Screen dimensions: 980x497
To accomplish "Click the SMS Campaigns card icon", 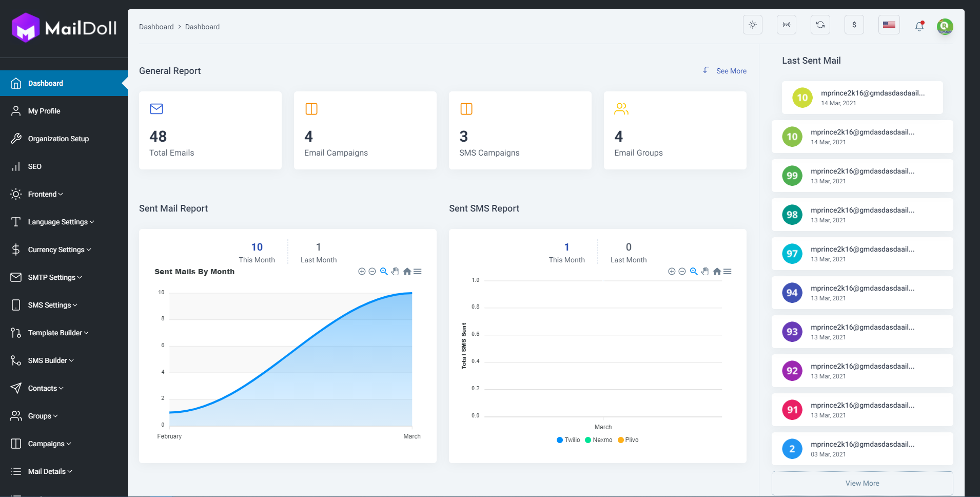I will pos(466,109).
